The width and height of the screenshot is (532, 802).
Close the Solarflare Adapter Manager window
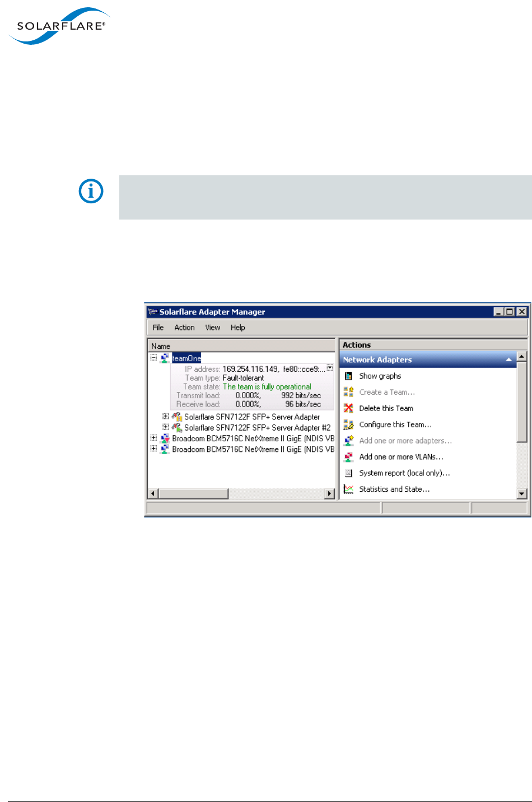click(521, 312)
